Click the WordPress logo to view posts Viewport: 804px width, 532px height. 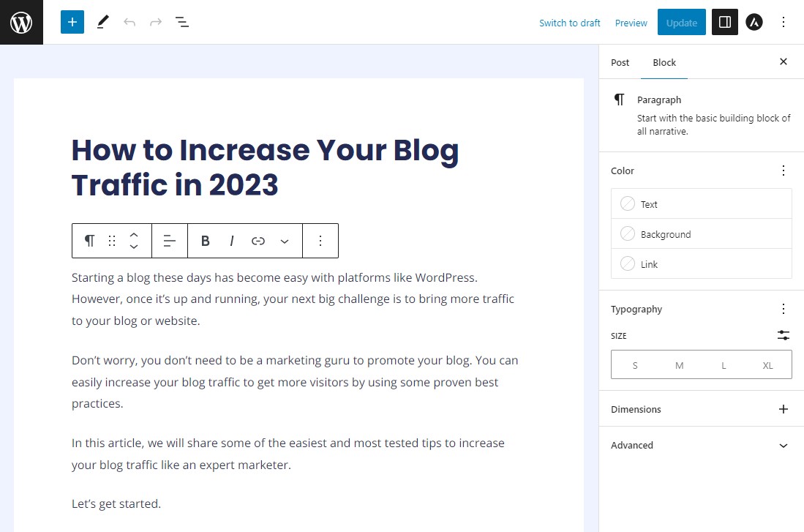[x=21, y=22]
